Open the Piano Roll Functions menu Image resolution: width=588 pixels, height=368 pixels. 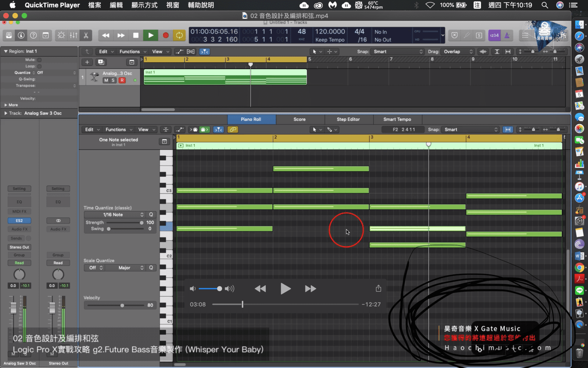[x=119, y=130]
